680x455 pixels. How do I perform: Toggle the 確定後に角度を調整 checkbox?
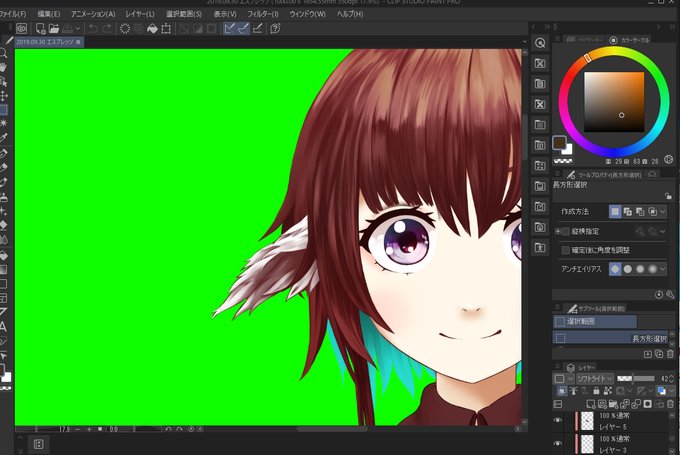coord(566,250)
